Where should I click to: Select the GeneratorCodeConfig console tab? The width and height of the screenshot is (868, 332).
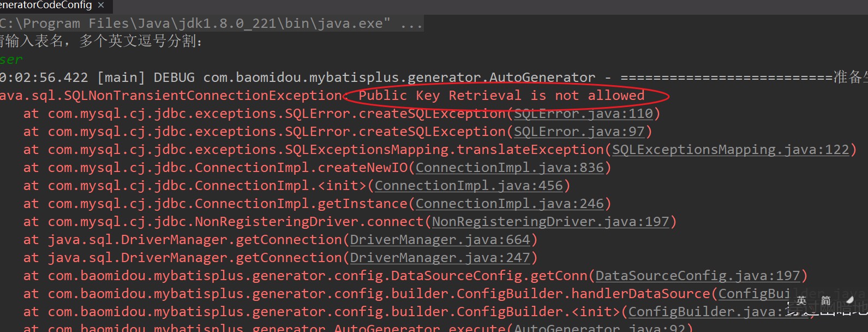pos(46,5)
